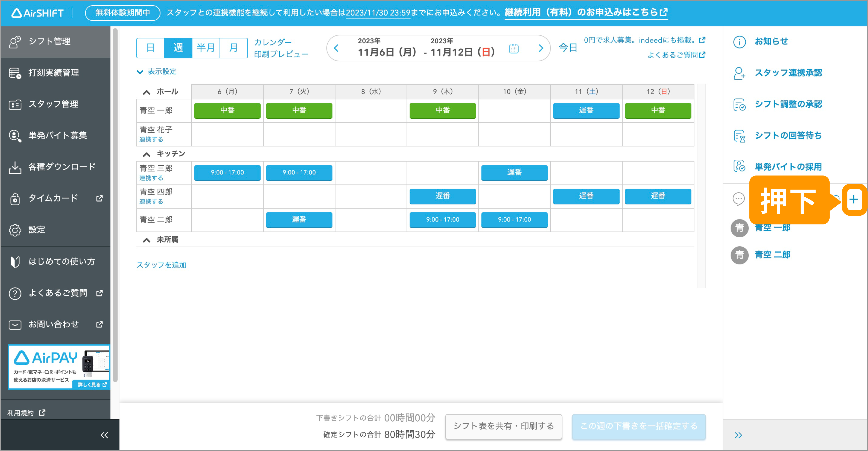
Task: Click スタッフを追加 link
Action: [161, 265]
